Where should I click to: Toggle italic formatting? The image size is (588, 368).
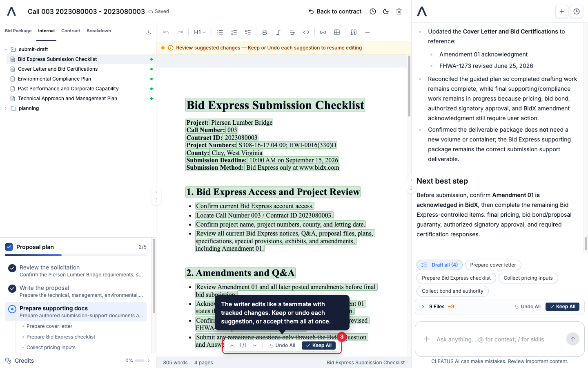pyautogui.click(x=278, y=32)
